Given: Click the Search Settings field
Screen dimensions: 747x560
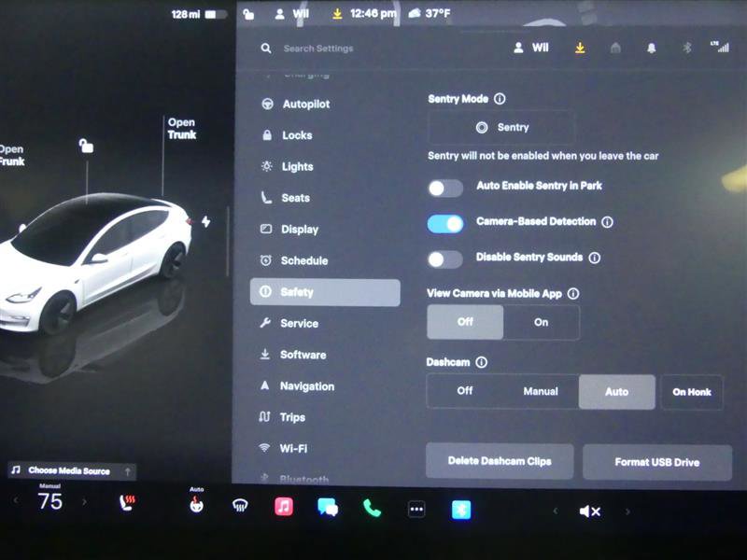Looking at the screenshot, I should pos(317,47).
